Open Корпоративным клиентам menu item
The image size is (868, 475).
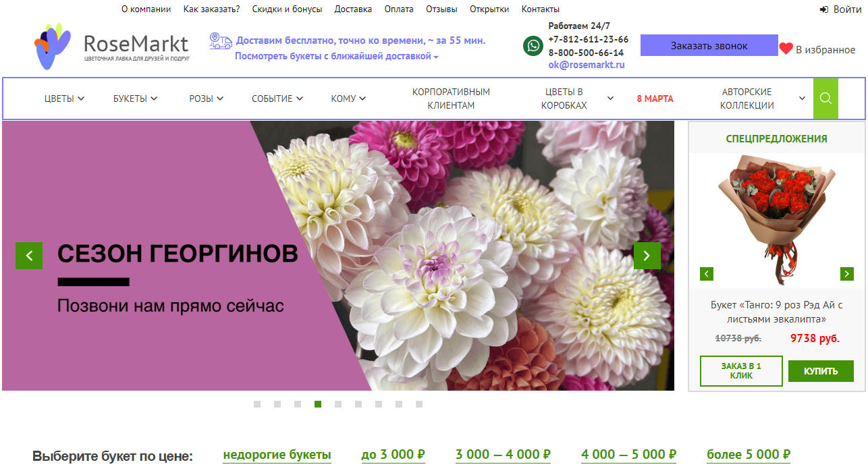451,99
